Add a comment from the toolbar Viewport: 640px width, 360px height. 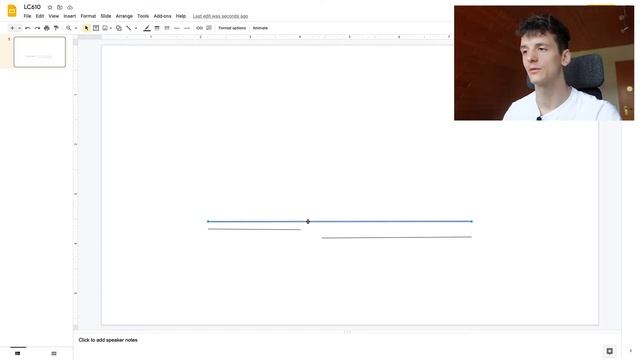209,28
